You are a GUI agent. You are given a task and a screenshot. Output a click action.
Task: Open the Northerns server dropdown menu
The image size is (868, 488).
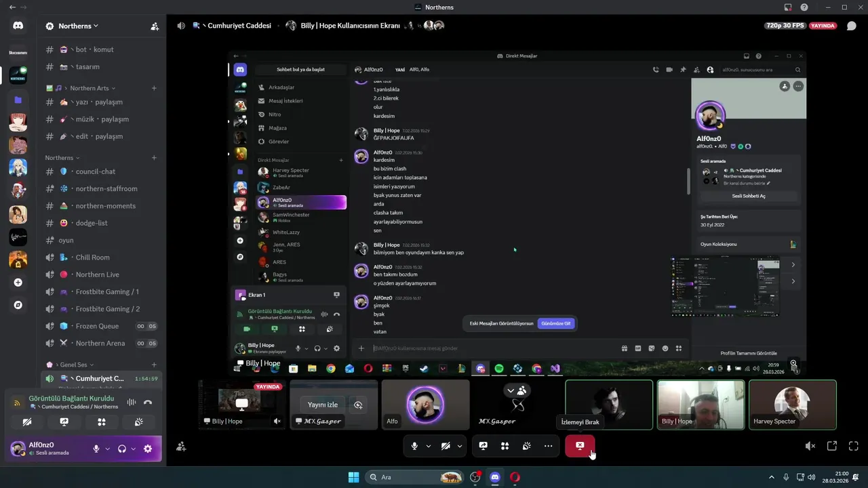click(78, 26)
